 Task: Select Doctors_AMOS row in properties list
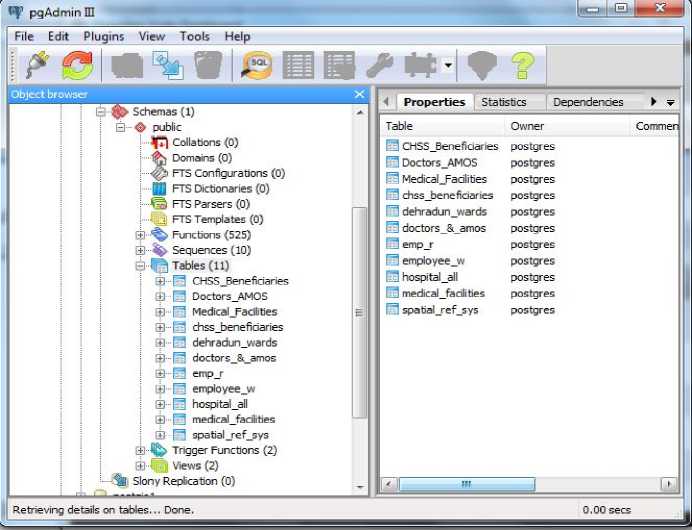pyautogui.click(x=529, y=163)
